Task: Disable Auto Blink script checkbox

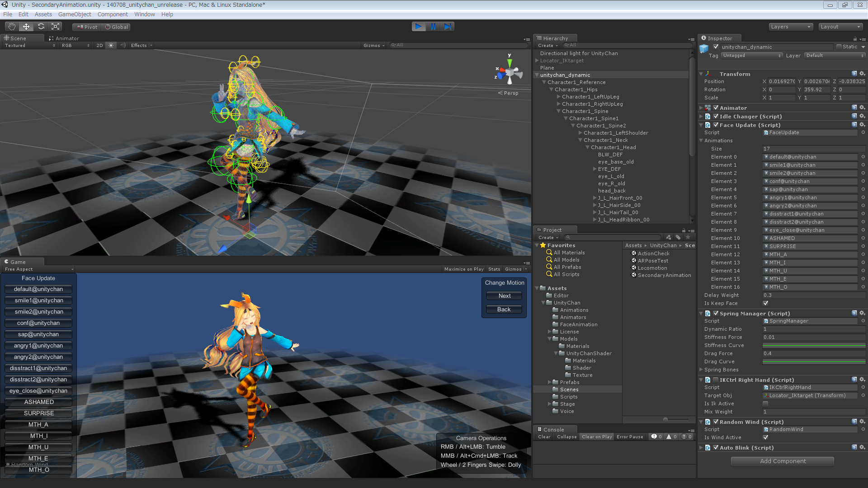Action: (x=716, y=448)
